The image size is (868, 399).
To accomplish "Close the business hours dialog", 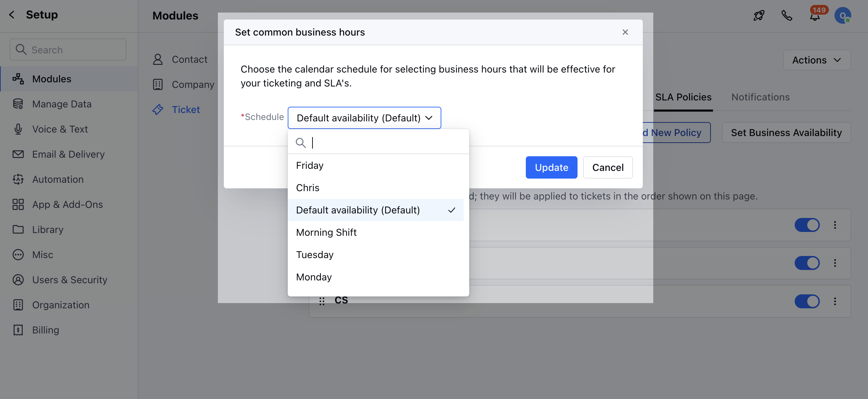I will 625,32.
